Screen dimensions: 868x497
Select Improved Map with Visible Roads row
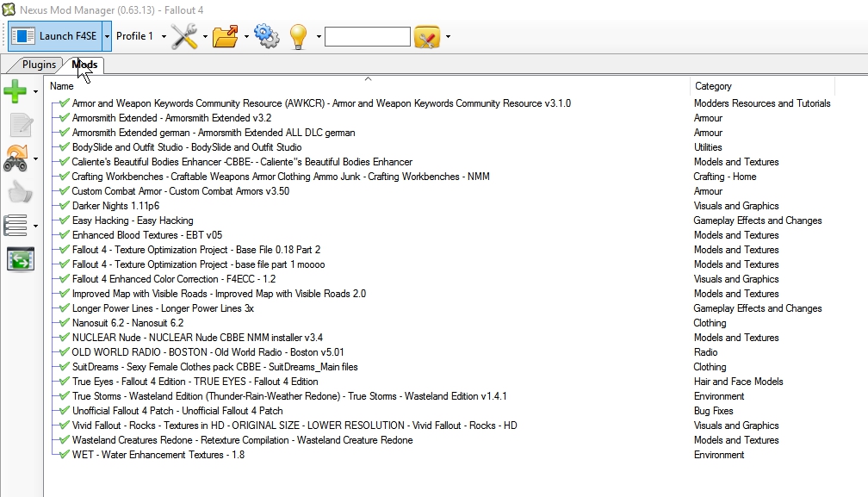[x=219, y=294]
